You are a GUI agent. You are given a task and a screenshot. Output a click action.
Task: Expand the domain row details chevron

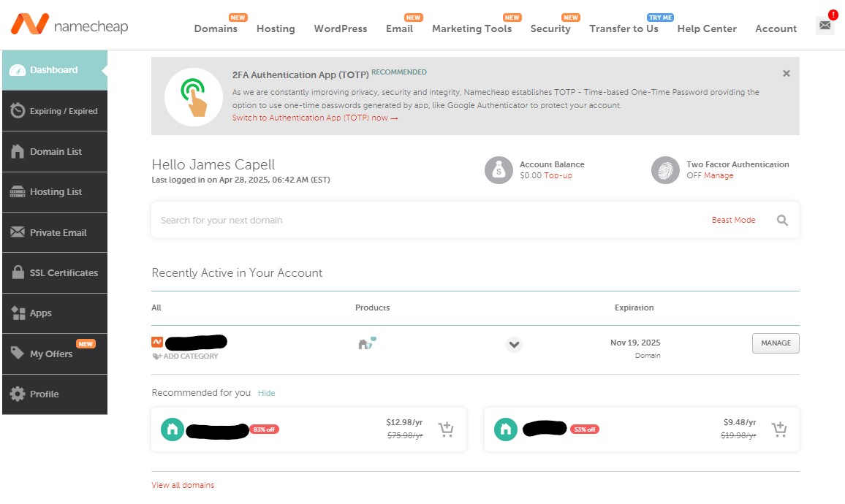514,344
